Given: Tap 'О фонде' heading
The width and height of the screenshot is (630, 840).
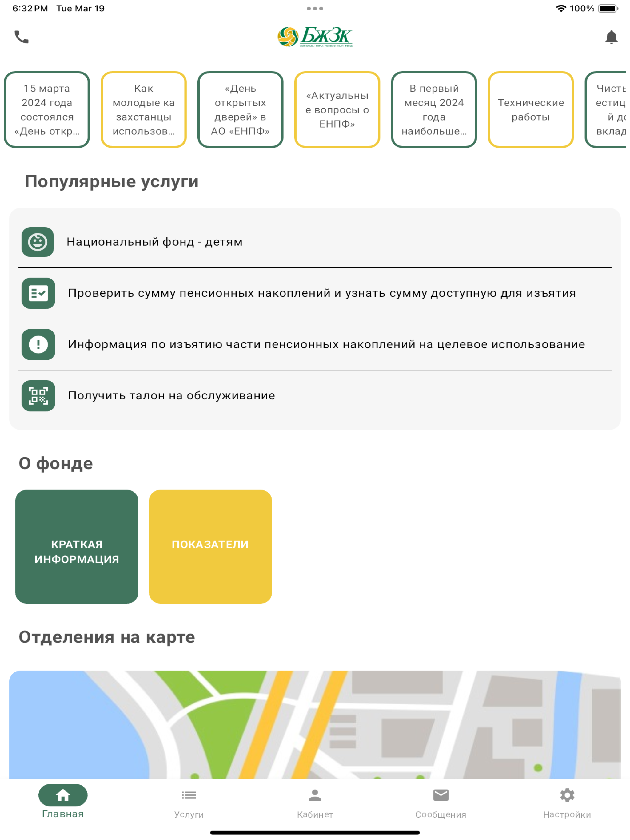Looking at the screenshot, I should point(56,463).
